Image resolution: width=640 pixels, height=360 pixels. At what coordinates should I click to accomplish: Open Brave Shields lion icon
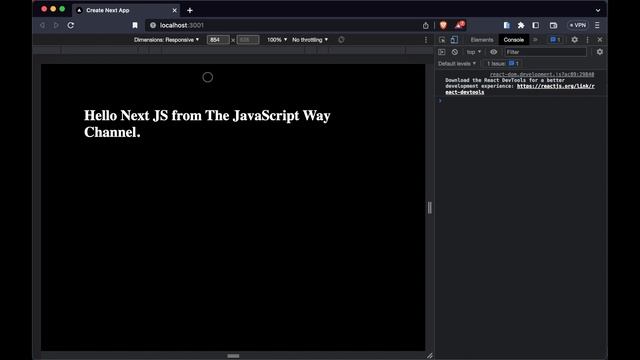click(443, 25)
